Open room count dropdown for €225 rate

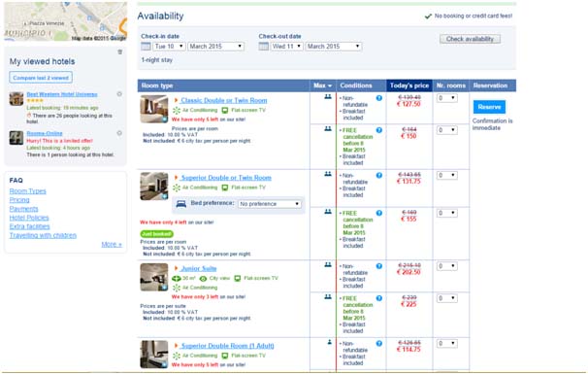(x=446, y=298)
